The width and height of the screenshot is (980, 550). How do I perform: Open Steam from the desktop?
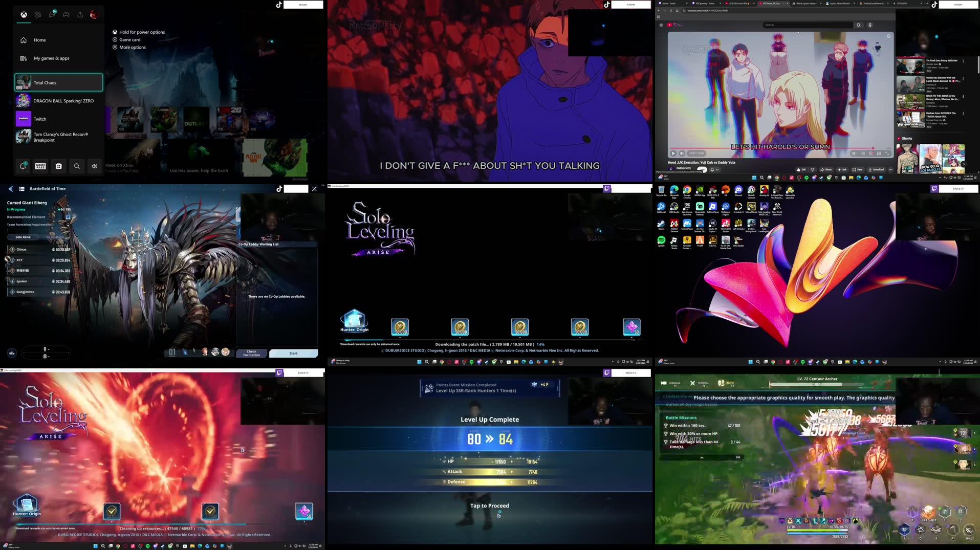(661, 223)
